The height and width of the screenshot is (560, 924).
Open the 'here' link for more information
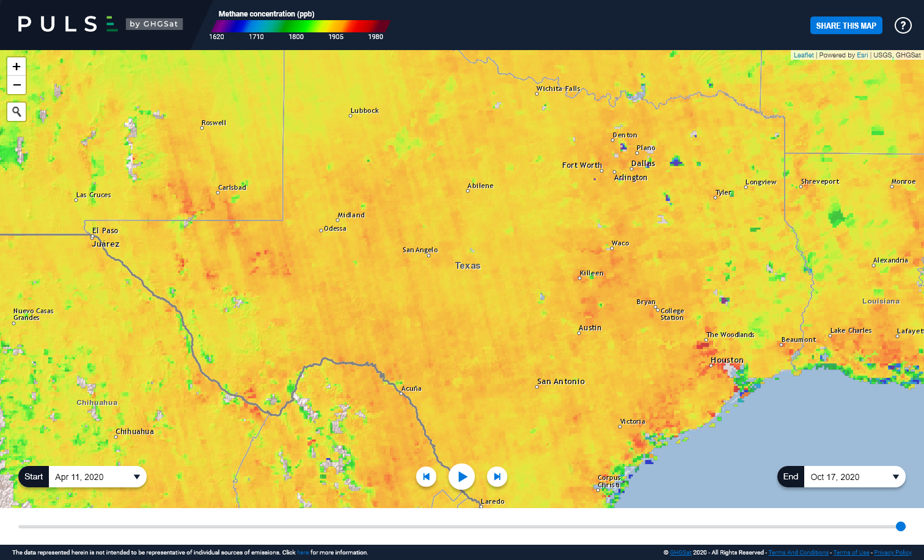tap(302, 552)
